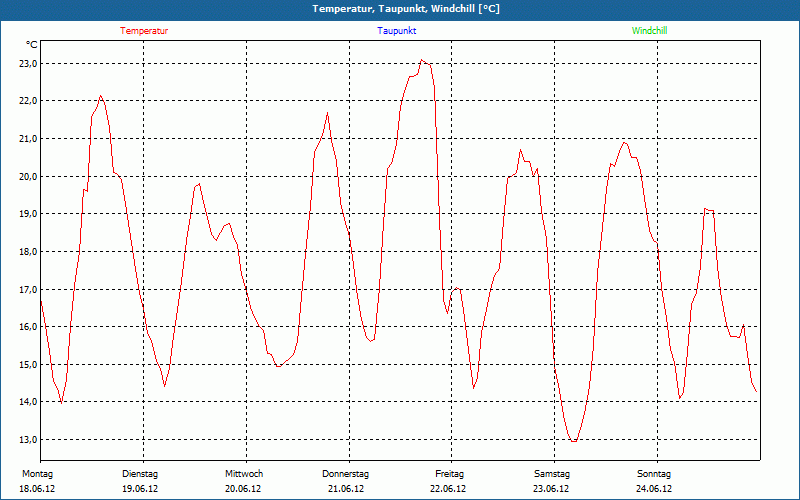
Task: Click the 18,0 y-axis value
Action: (x=28, y=252)
